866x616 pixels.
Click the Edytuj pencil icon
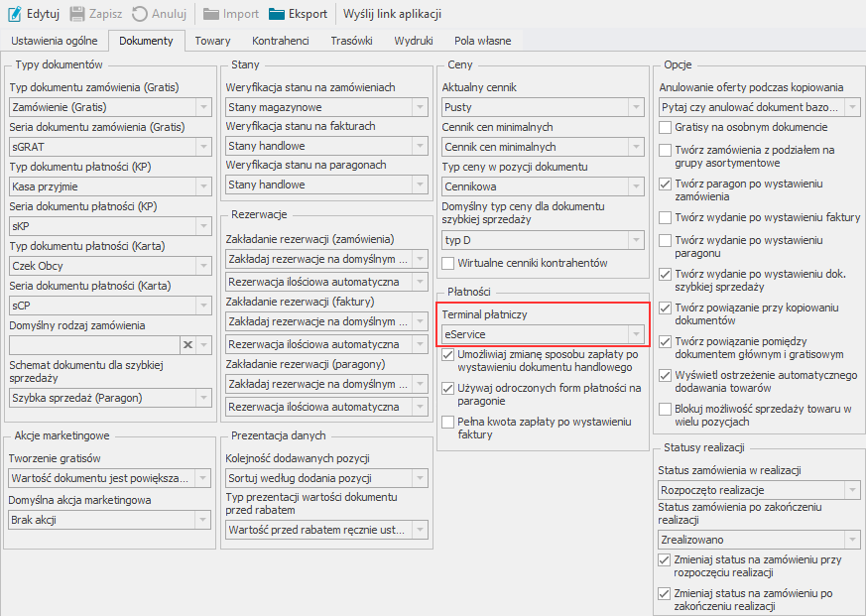(x=15, y=14)
